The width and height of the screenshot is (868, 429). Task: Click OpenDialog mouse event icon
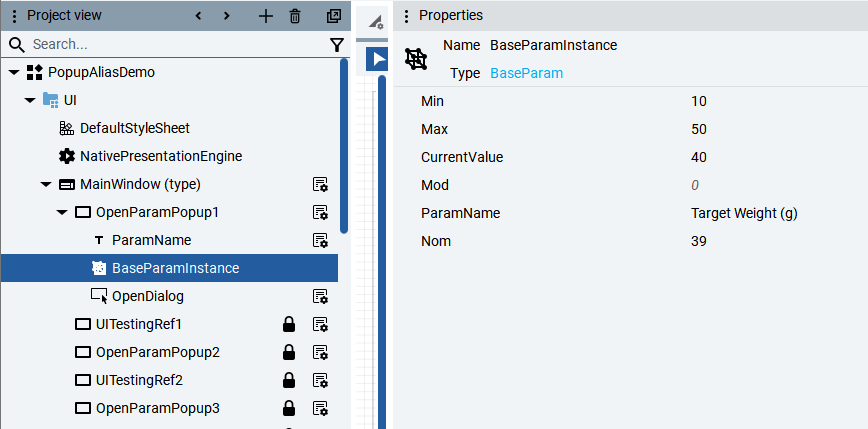click(99, 296)
